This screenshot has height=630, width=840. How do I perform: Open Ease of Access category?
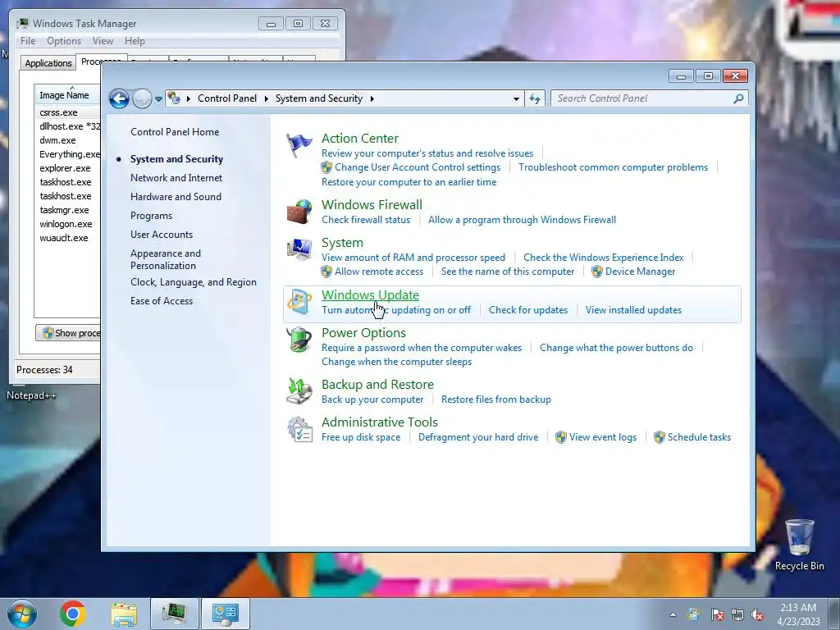coord(162,301)
